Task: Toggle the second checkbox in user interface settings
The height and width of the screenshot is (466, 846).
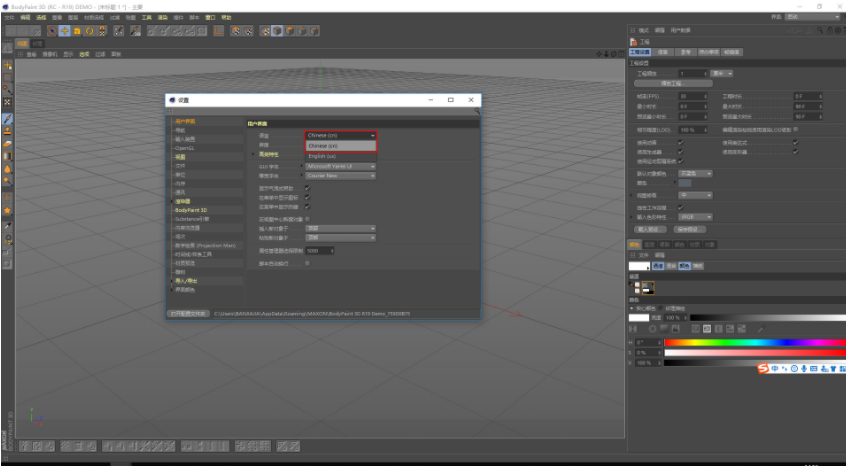Action: [308, 197]
